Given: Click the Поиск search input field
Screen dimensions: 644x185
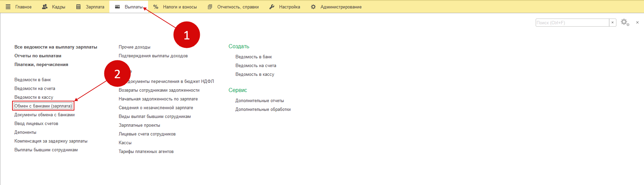Looking at the screenshot, I should click(572, 23).
